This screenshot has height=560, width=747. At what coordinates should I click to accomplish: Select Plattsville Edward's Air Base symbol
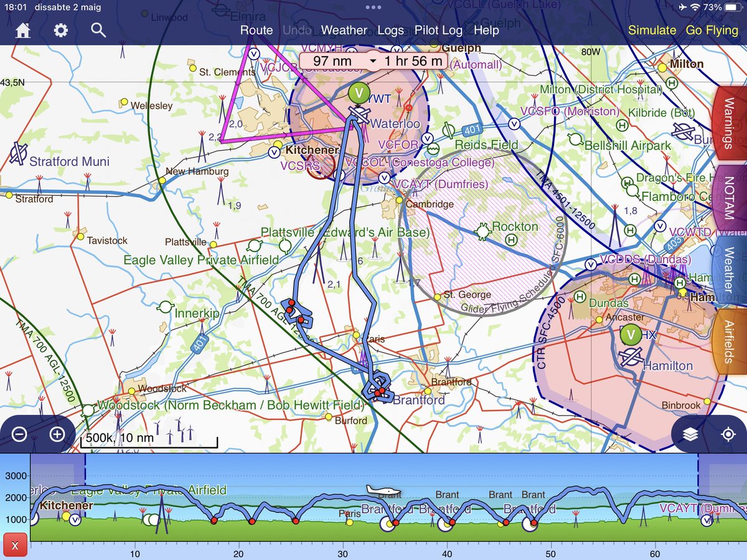tap(285, 246)
